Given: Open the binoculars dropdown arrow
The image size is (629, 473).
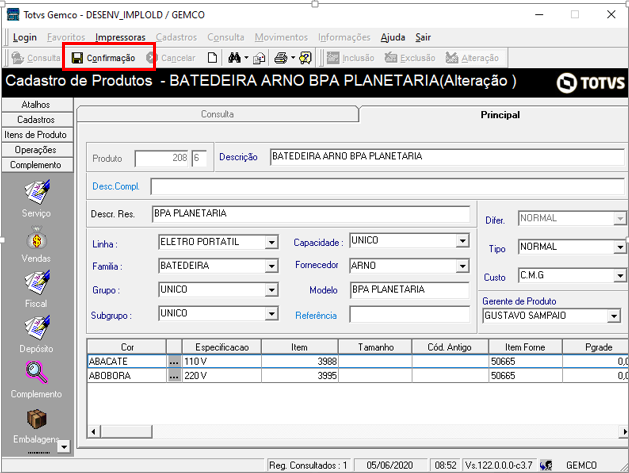Looking at the screenshot, I should 246,58.
